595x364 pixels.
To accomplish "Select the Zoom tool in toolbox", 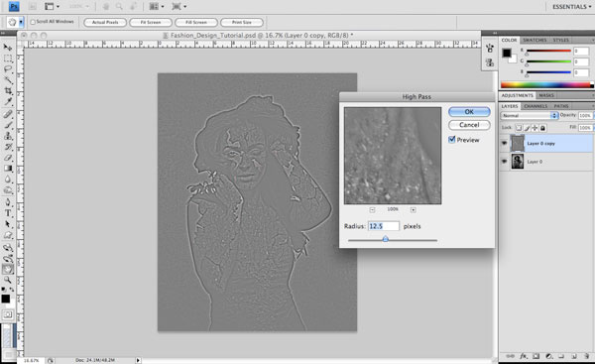I will click(8, 280).
